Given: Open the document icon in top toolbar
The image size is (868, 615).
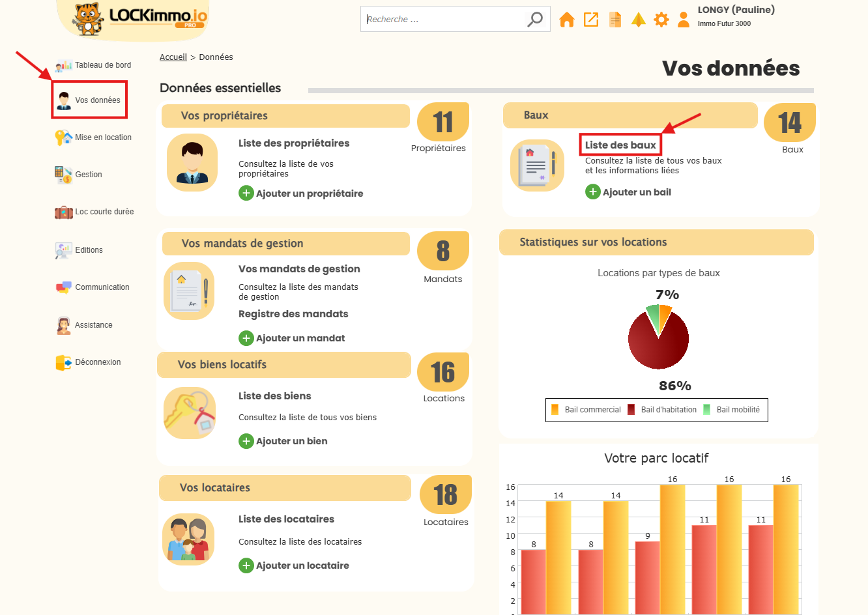Looking at the screenshot, I should (615, 20).
